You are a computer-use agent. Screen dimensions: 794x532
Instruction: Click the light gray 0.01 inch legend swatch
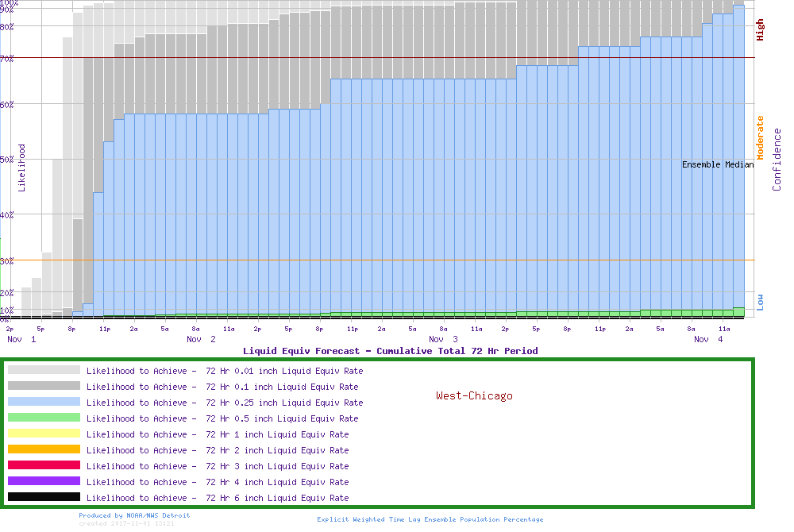[x=44, y=370]
